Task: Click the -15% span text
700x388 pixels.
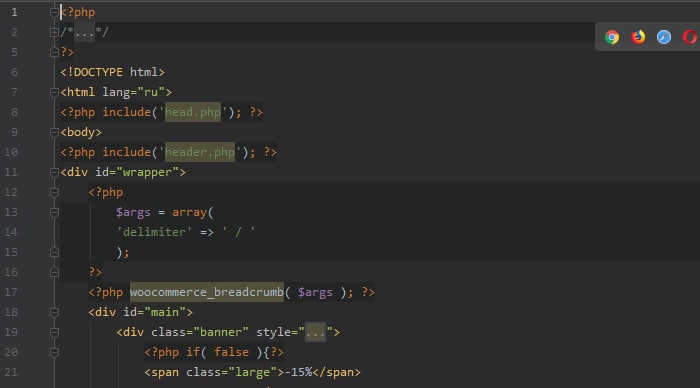Action: pos(298,372)
